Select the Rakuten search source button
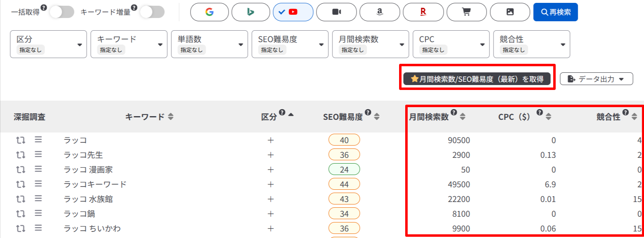This screenshot has height=238, width=644. coord(423,12)
